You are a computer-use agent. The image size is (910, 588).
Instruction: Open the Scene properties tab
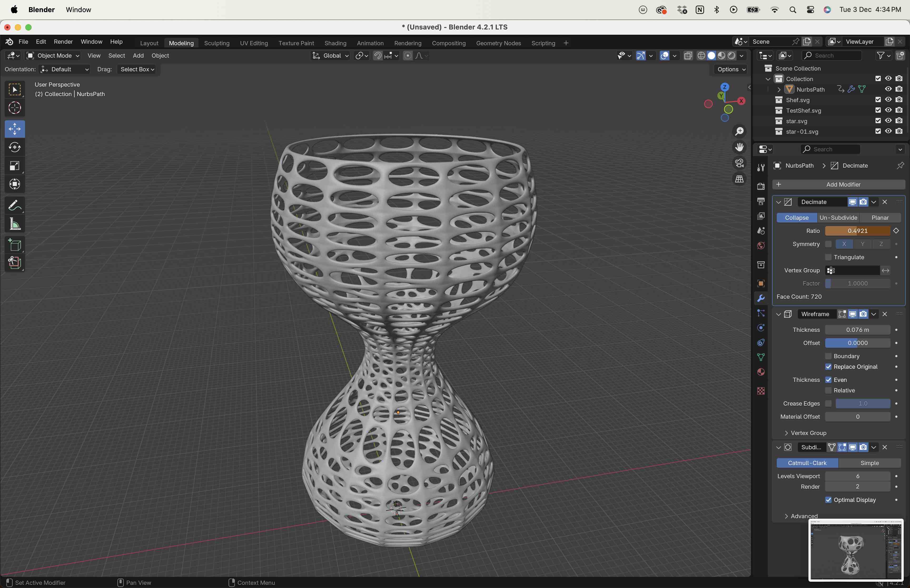(761, 231)
